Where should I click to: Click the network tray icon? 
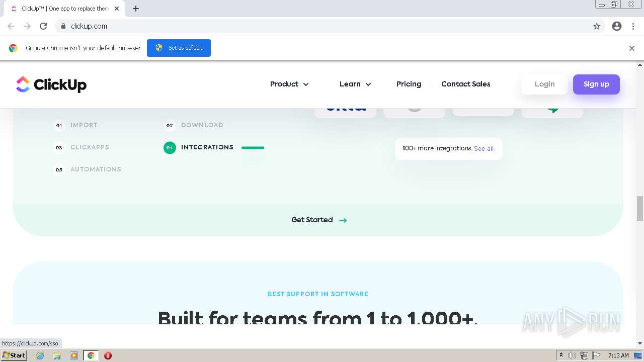[584, 355]
